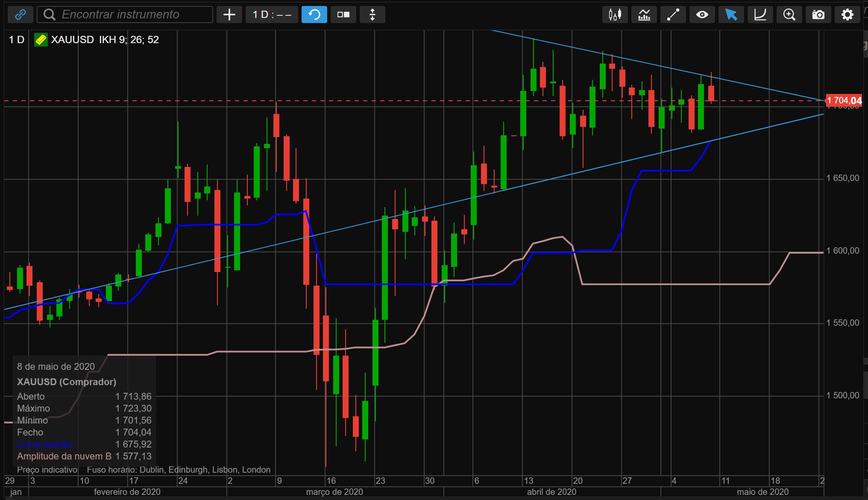Open chart settings gear icon
Image resolution: width=868 pixels, height=500 pixels.
tap(847, 15)
